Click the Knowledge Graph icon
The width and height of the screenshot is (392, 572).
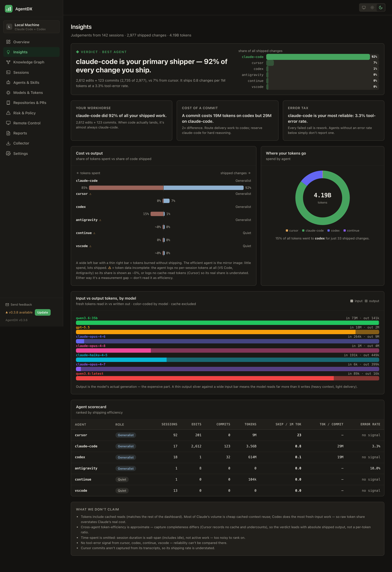(8, 62)
